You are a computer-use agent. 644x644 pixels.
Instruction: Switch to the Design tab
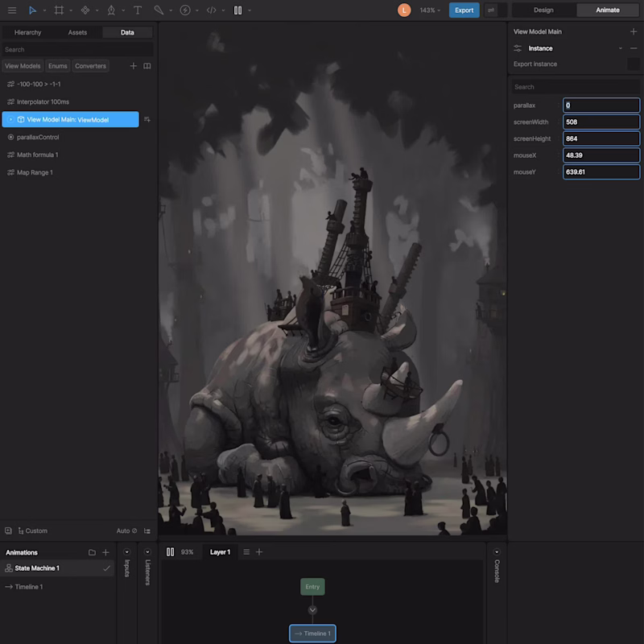[x=543, y=10]
